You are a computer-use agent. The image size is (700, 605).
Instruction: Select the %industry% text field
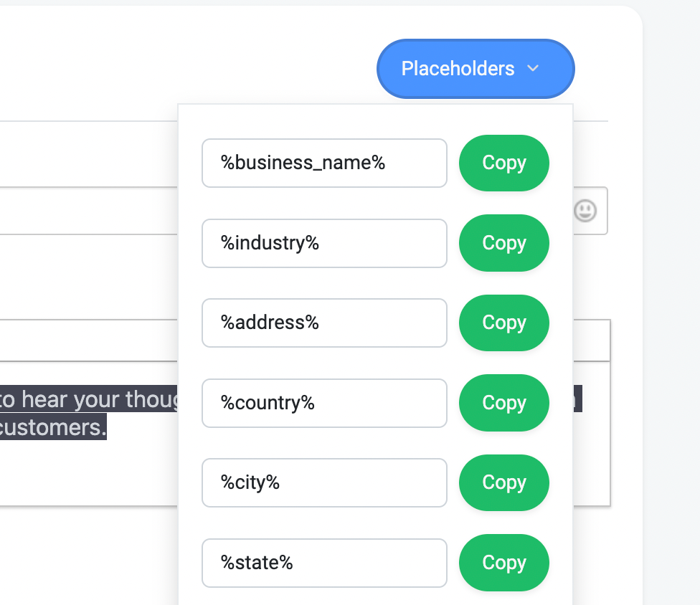(324, 243)
